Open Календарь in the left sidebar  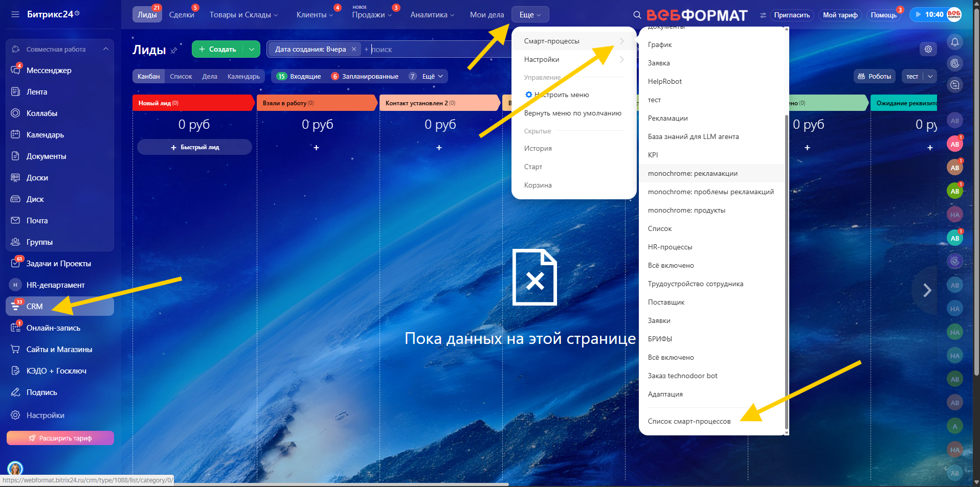point(45,135)
